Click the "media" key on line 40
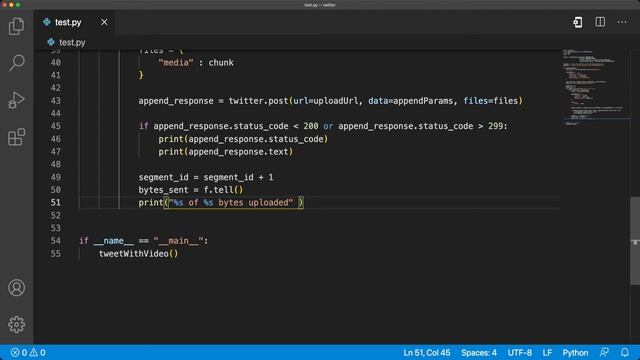The height and width of the screenshot is (360, 640). pos(176,62)
